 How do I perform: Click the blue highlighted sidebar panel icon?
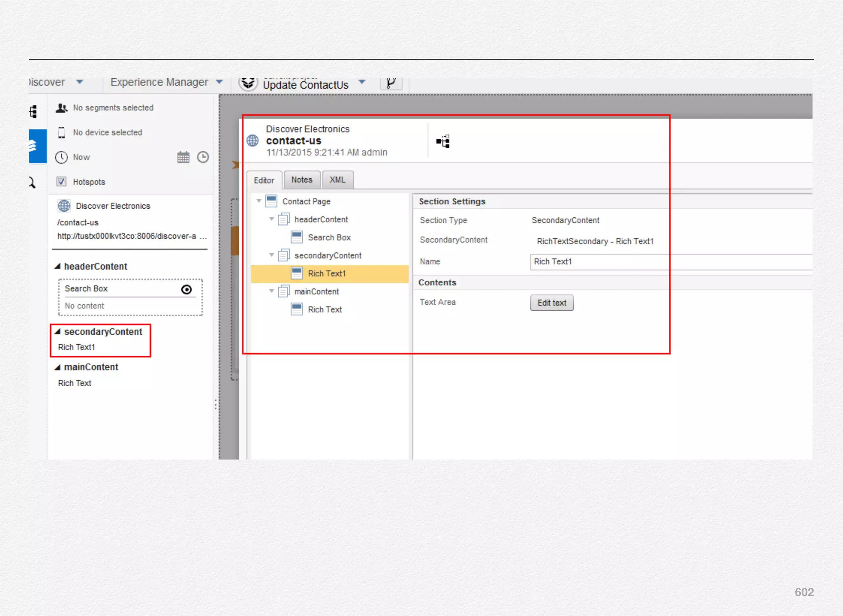[x=37, y=146]
